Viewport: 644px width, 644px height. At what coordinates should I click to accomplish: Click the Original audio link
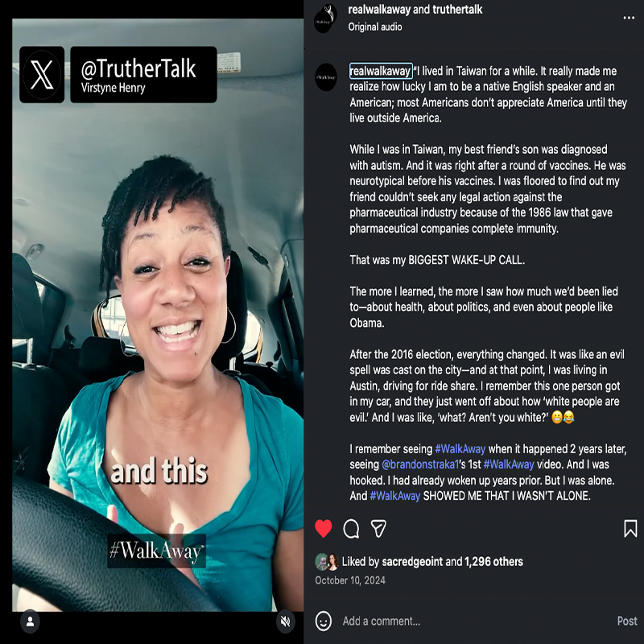coord(375,27)
